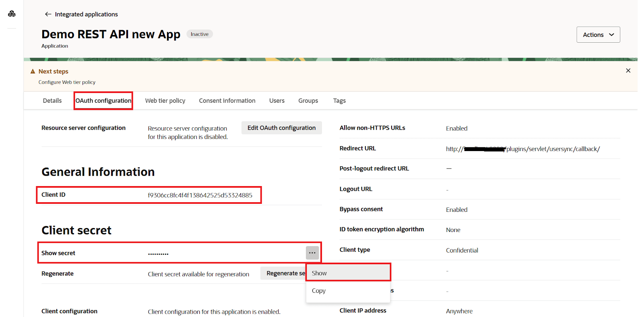Image resolution: width=644 pixels, height=317 pixels.
Task: Click the Allow non-HTTPS URLs Enabled value
Action: pos(457,128)
